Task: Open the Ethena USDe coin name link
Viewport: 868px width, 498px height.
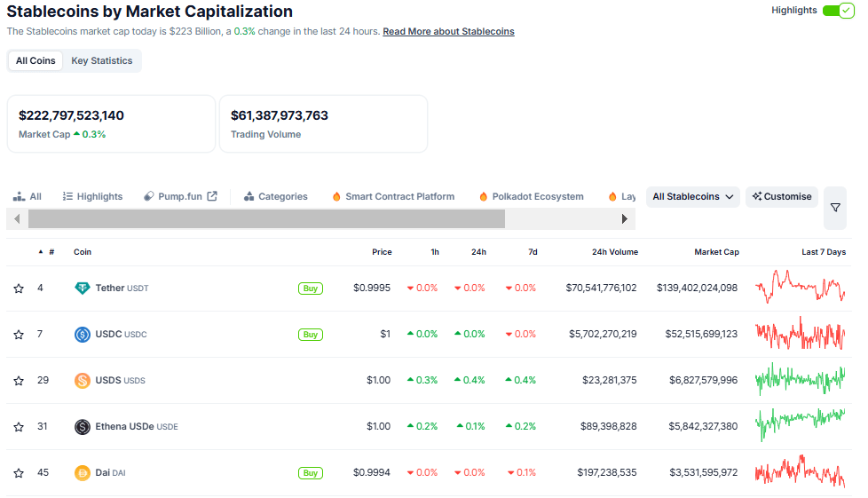Action: [x=137, y=427]
